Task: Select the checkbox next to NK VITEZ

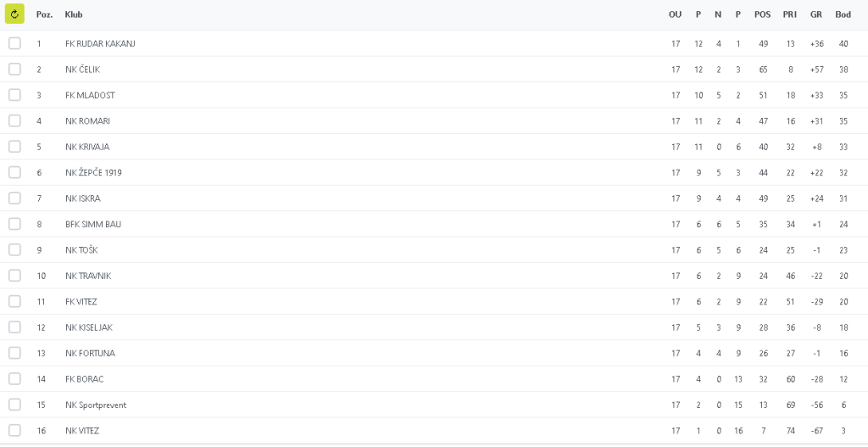Action: (14, 431)
